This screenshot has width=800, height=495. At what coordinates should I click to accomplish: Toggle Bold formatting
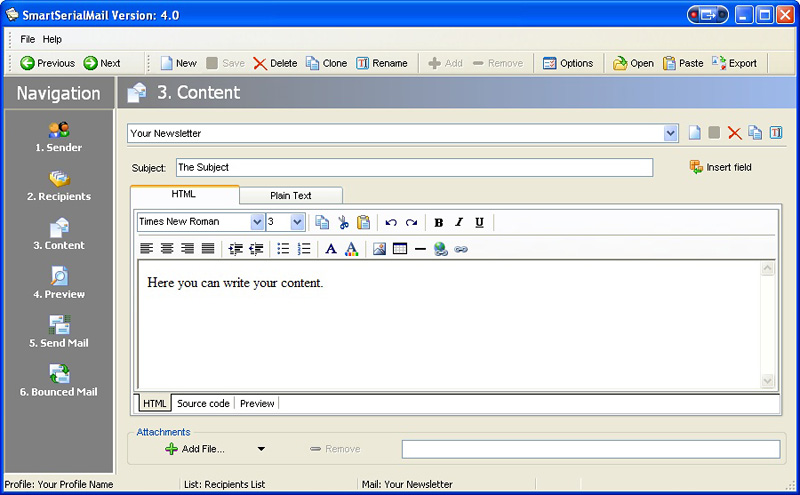[438, 222]
